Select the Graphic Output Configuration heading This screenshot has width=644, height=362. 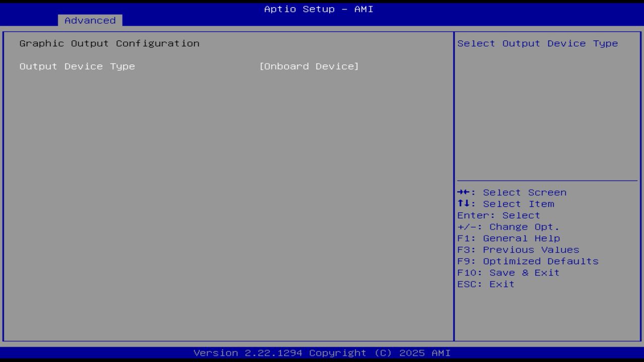click(x=109, y=43)
